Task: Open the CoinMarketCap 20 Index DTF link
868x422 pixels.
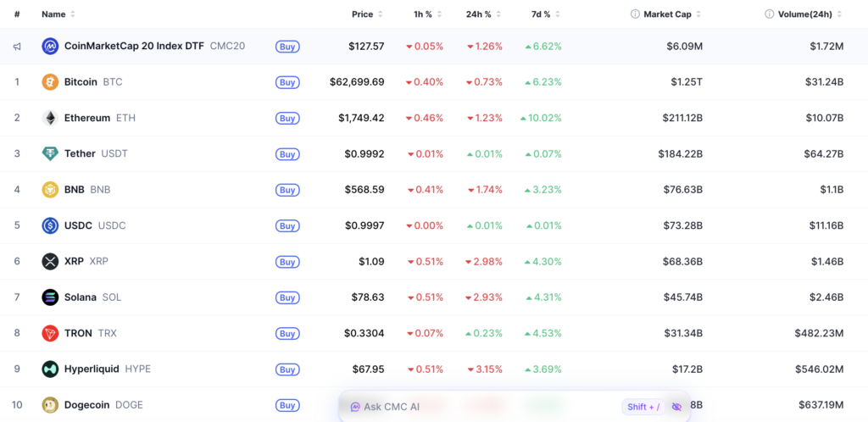Action: tap(135, 46)
